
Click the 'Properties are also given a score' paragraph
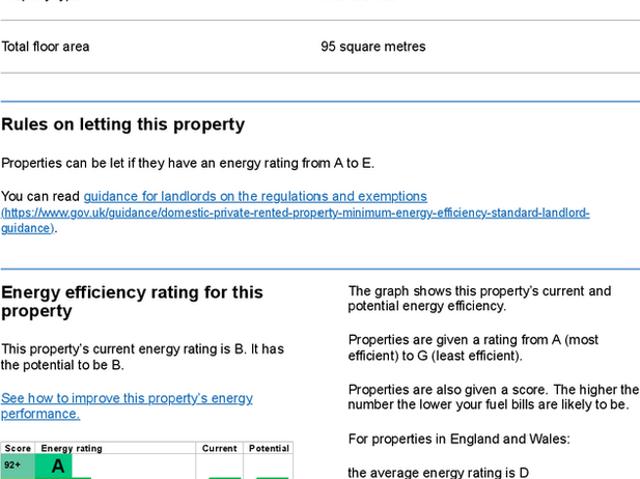pyautogui.click(x=492, y=397)
